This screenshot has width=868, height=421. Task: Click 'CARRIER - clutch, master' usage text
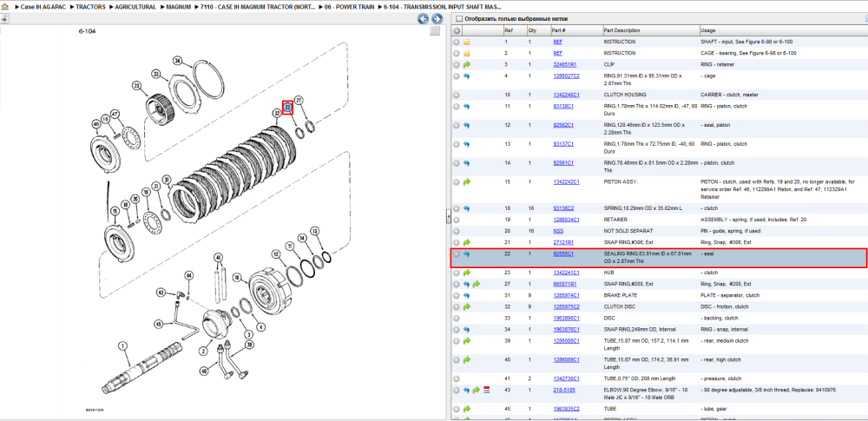(x=726, y=95)
